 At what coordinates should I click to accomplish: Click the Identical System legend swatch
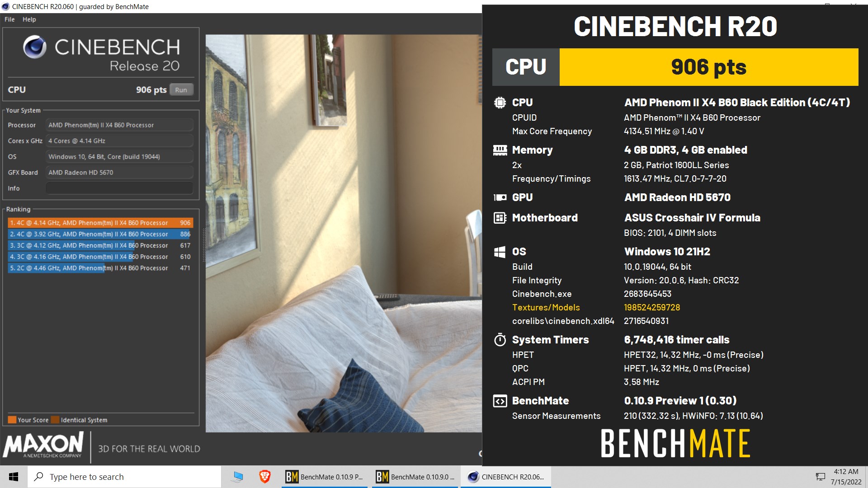(55, 420)
